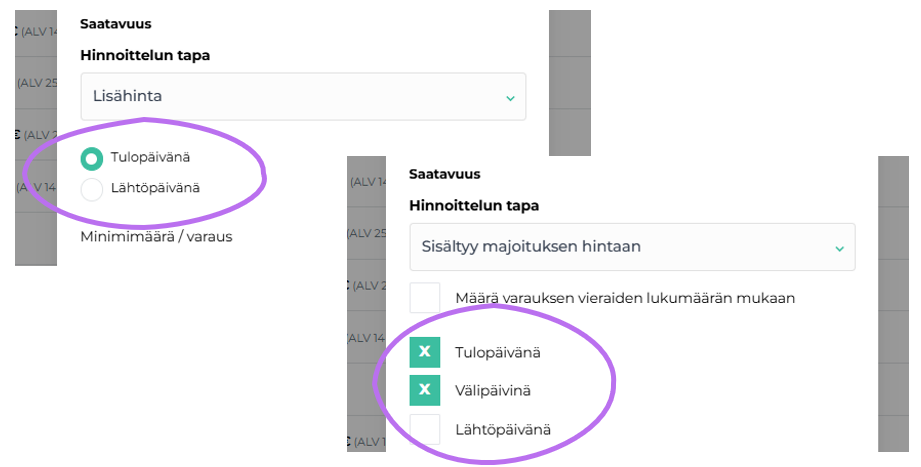Screen dimensions: 921x467
Task: Uncheck the Tulopäivänä checkbox with X mark
Action: 425,352
